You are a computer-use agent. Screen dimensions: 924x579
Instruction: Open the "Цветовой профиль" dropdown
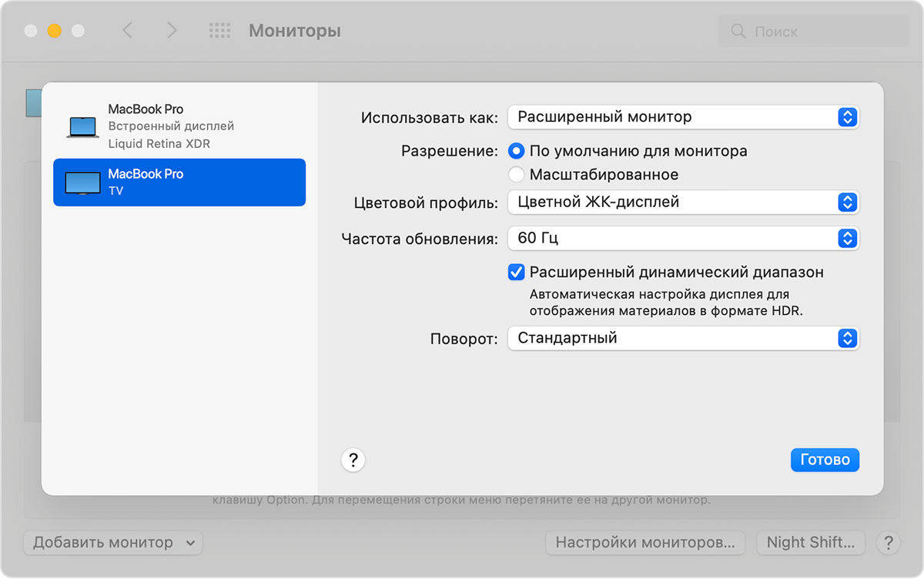(683, 202)
